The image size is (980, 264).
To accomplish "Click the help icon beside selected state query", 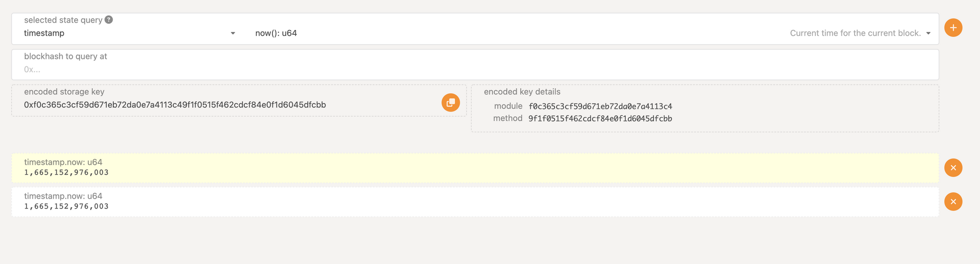I will (x=109, y=20).
